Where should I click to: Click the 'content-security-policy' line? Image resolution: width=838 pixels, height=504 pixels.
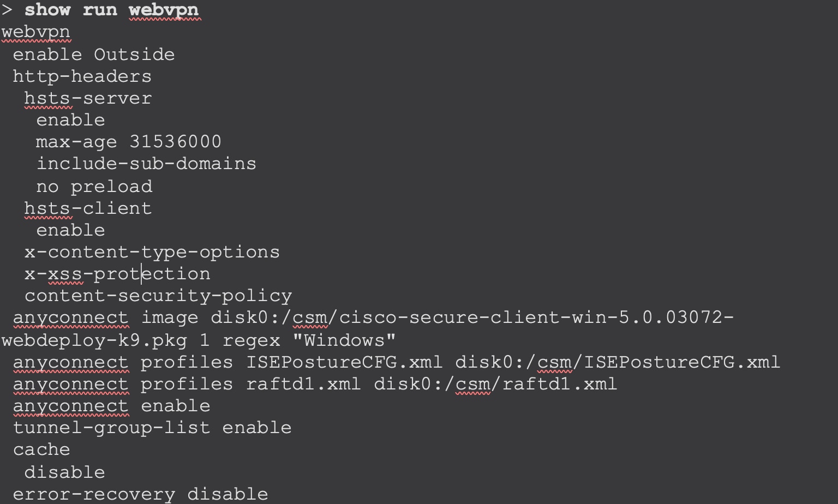point(158,296)
